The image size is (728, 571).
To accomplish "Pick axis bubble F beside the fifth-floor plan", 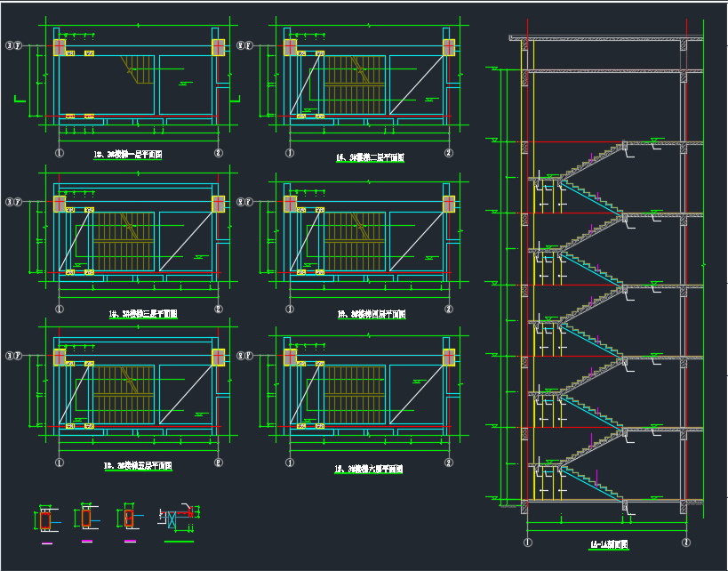I will 18,357.
